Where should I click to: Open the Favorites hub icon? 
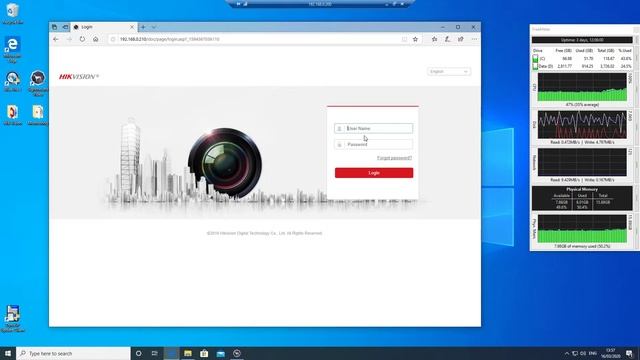click(434, 39)
